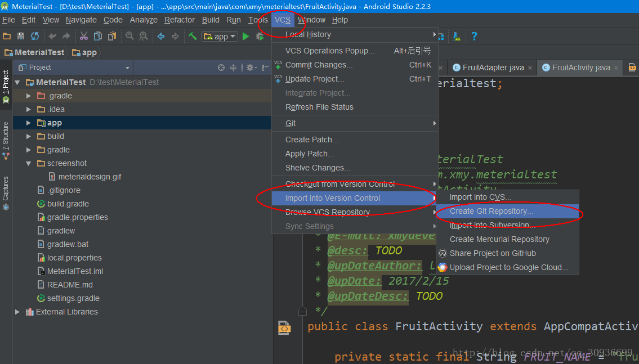Expand the .gradle folder arrow
The height and width of the screenshot is (364, 639).
[29, 96]
